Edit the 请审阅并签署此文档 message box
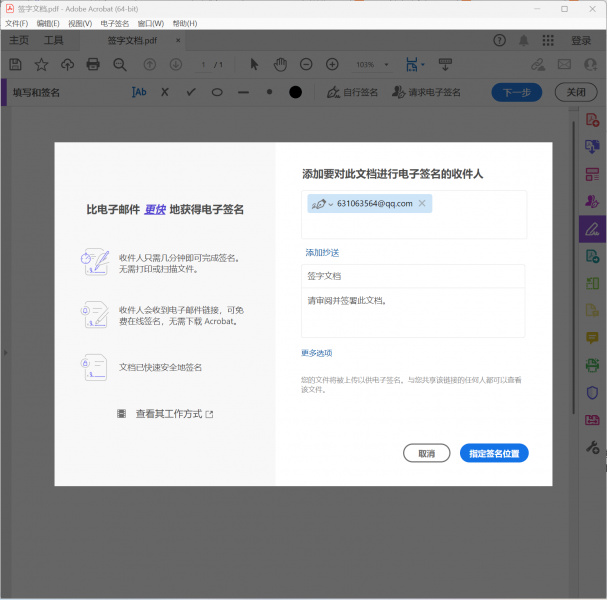Screen dimensions: 607x600 [x=413, y=313]
